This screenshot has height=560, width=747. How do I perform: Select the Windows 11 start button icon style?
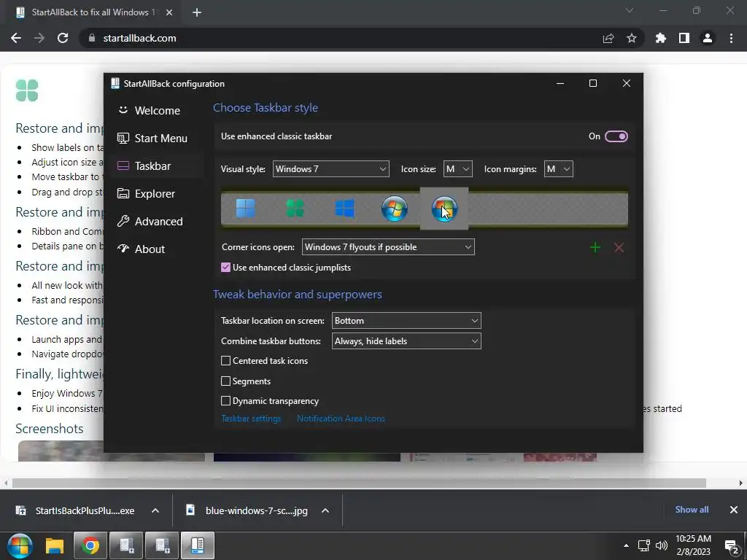[x=245, y=209]
